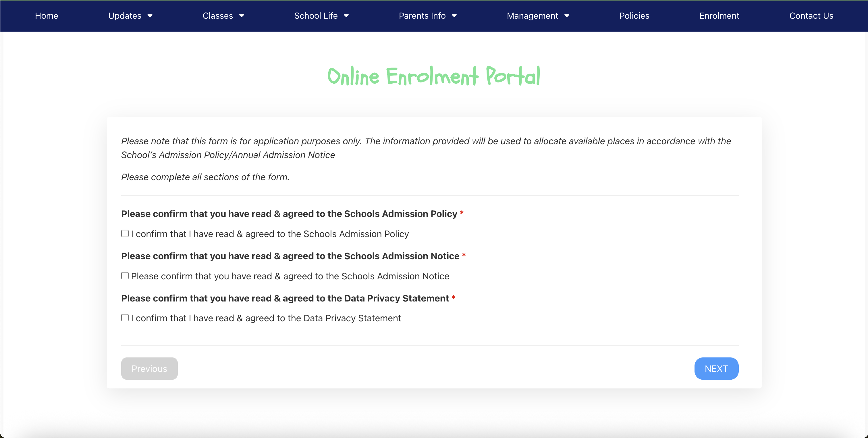The height and width of the screenshot is (438, 868).
Task: Expand the Management dropdown arrow
Action: coord(567,16)
